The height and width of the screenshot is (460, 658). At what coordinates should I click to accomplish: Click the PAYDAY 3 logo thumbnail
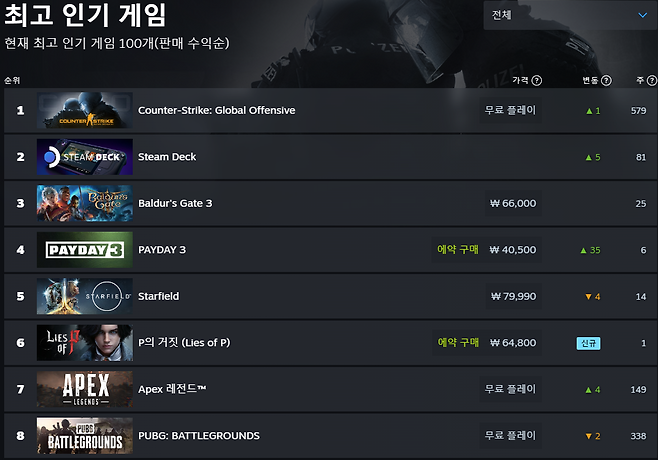(85, 250)
